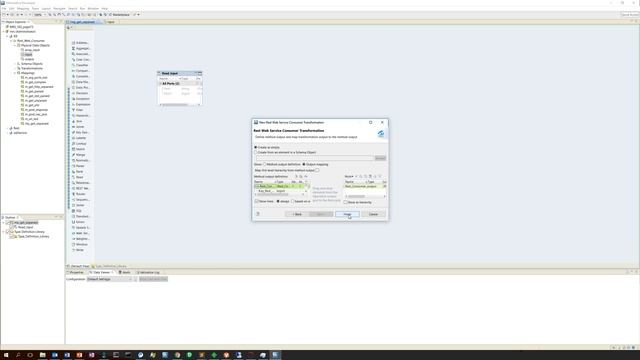Select array_input data object in tree
The image size is (640, 360).
[32, 50]
